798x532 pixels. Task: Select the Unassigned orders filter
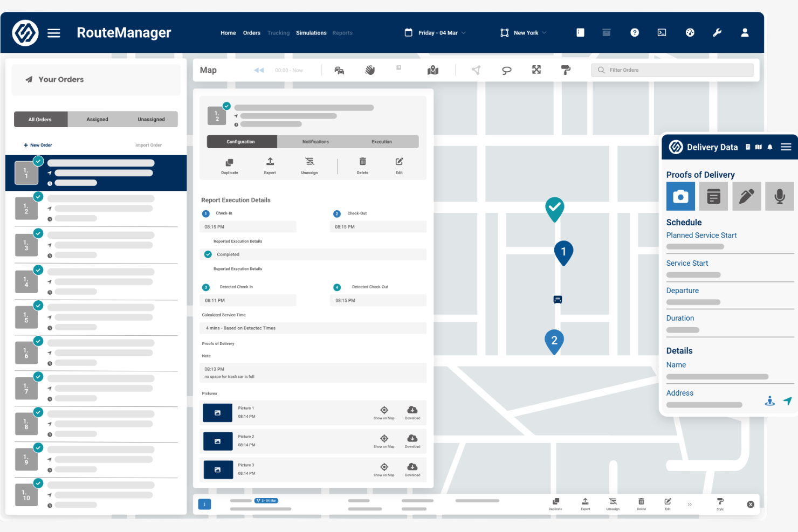click(x=151, y=119)
